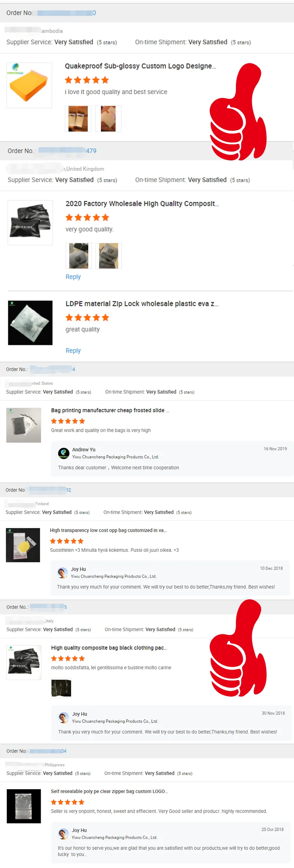Click Andrew Yu's profile avatar
294x868 pixels.
click(x=64, y=453)
